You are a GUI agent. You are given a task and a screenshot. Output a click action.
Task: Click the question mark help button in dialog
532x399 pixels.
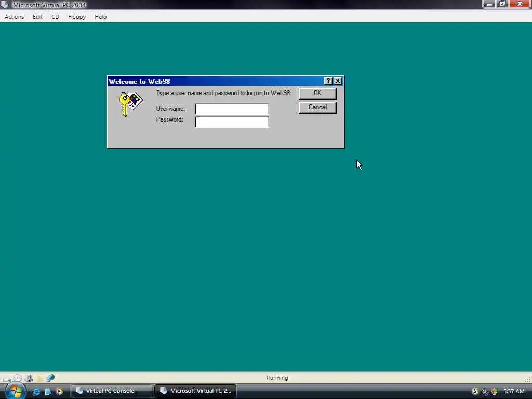(328, 81)
